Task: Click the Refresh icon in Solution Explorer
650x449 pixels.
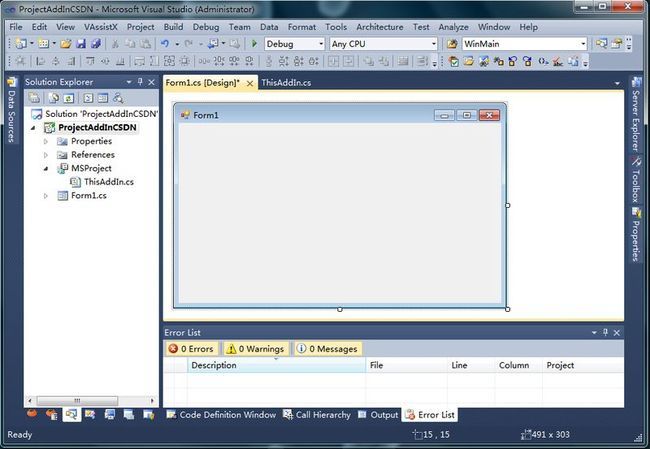Action: (x=69, y=98)
